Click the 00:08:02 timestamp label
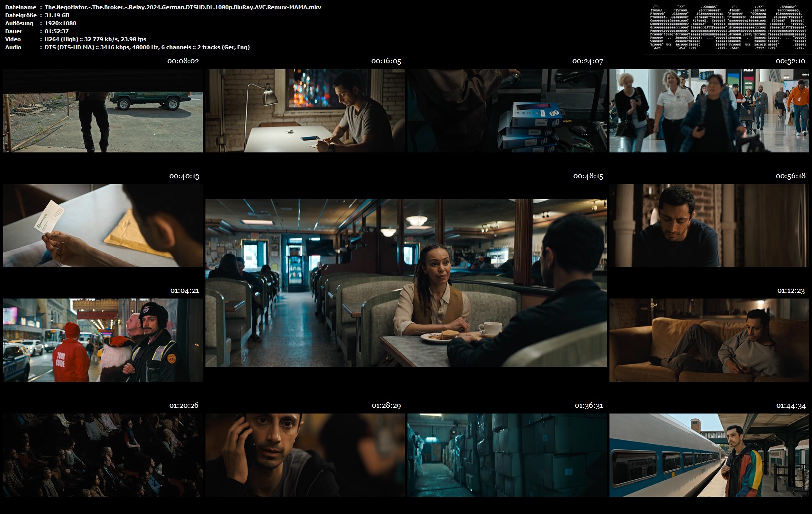The height and width of the screenshot is (514, 812). 183,61
